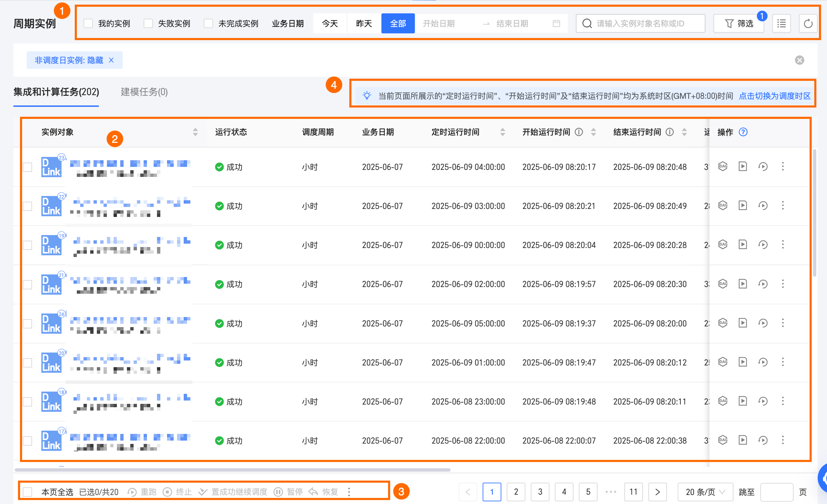The image size is (827, 504).
Task: Expand the ellipsis to jump pages forward
Action: click(611, 492)
